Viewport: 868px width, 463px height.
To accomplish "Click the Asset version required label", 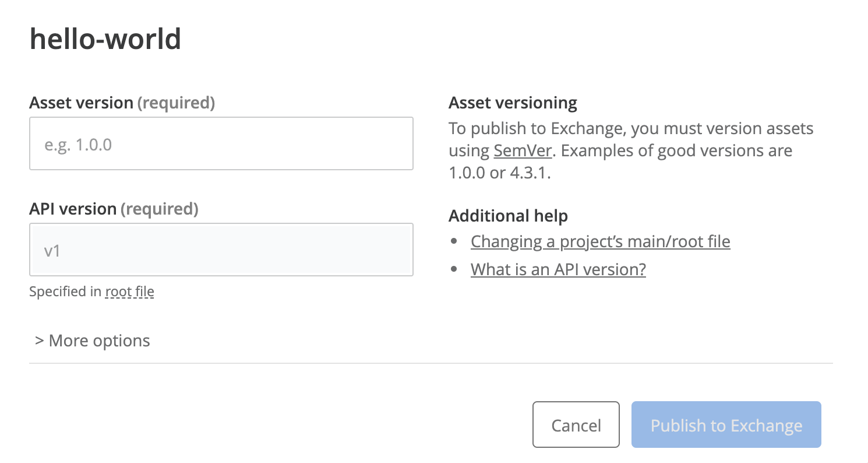I will tap(121, 102).
